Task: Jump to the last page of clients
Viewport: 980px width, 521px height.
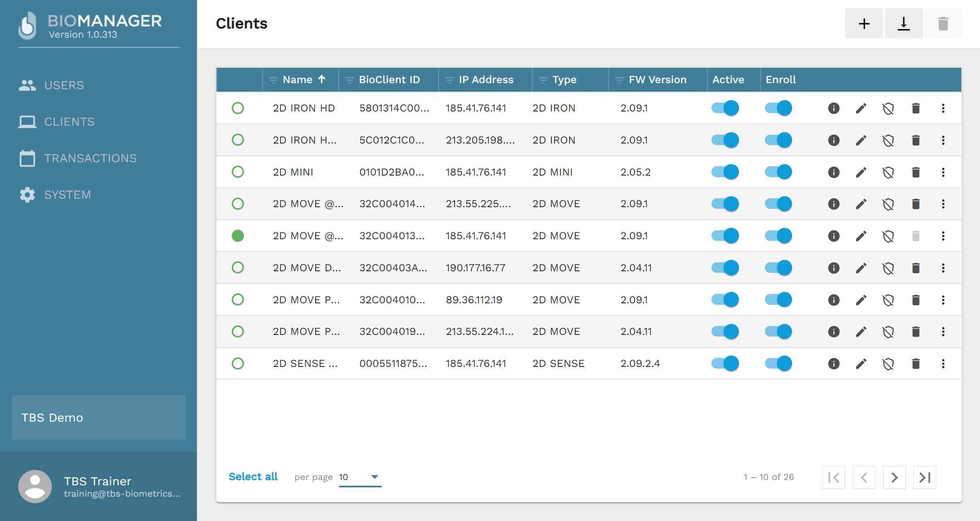Action: (924, 478)
